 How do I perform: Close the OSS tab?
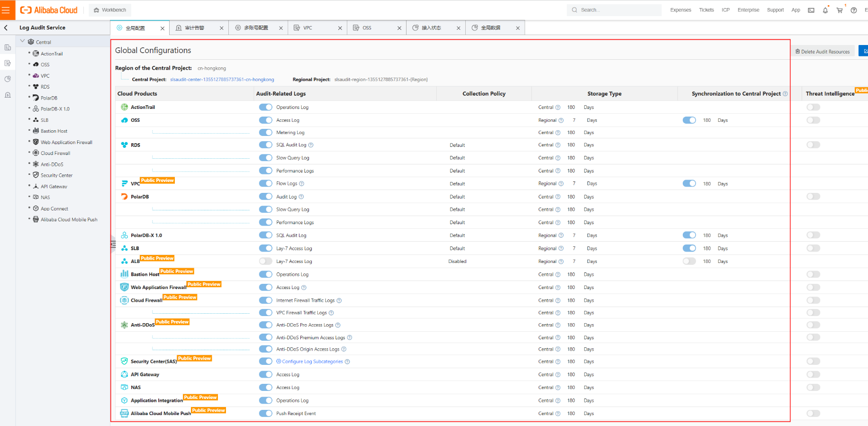coord(399,28)
